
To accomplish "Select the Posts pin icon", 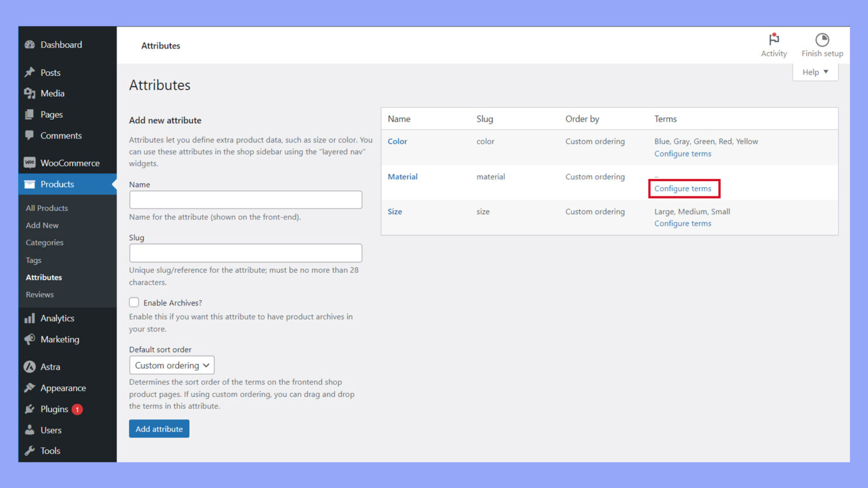I will 30,72.
